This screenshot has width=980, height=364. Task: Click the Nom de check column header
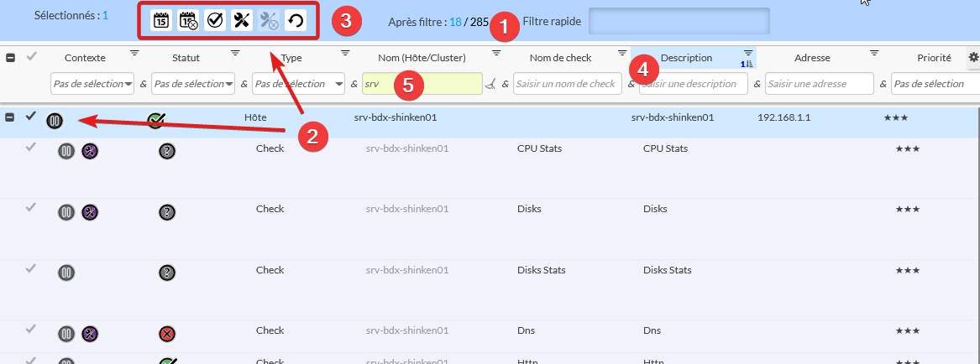click(x=560, y=58)
